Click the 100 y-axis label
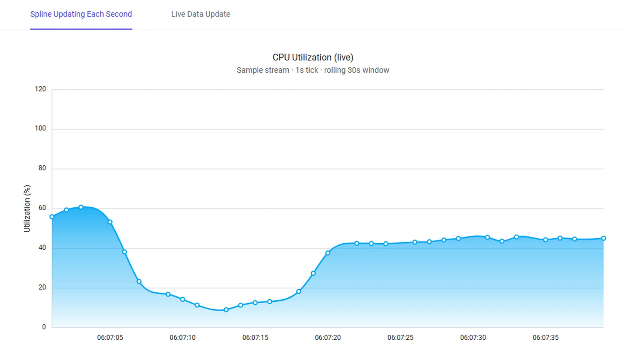The height and width of the screenshot is (364, 626). pos(40,128)
